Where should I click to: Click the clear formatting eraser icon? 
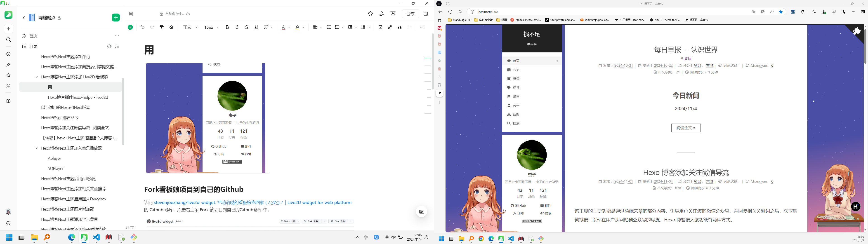tap(172, 27)
